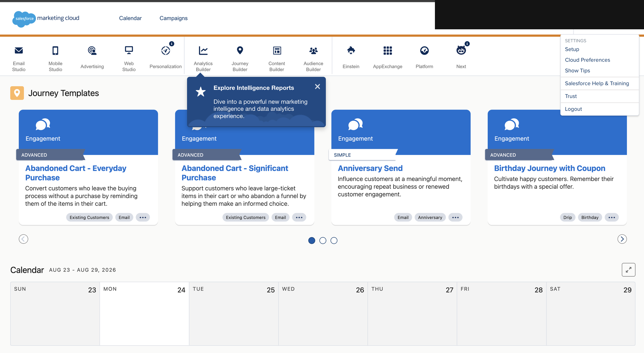Select the third carousel page dot
This screenshot has width=644, height=353.
coord(334,241)
